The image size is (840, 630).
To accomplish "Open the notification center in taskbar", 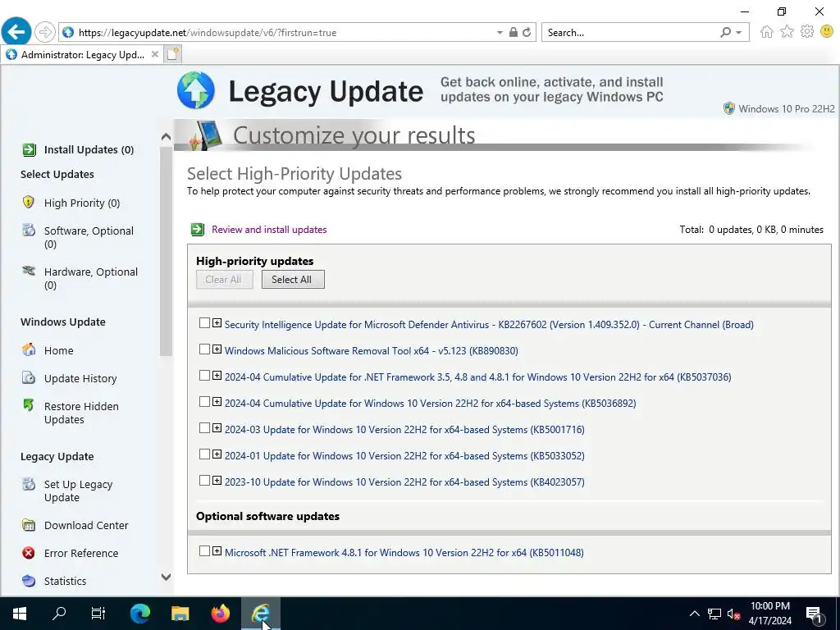I will (x=815, y=614).
